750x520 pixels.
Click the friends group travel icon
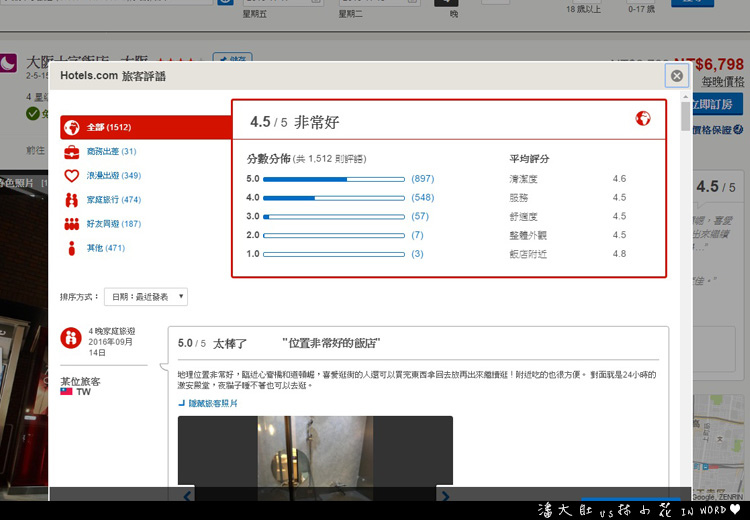(x=72, y=224)
